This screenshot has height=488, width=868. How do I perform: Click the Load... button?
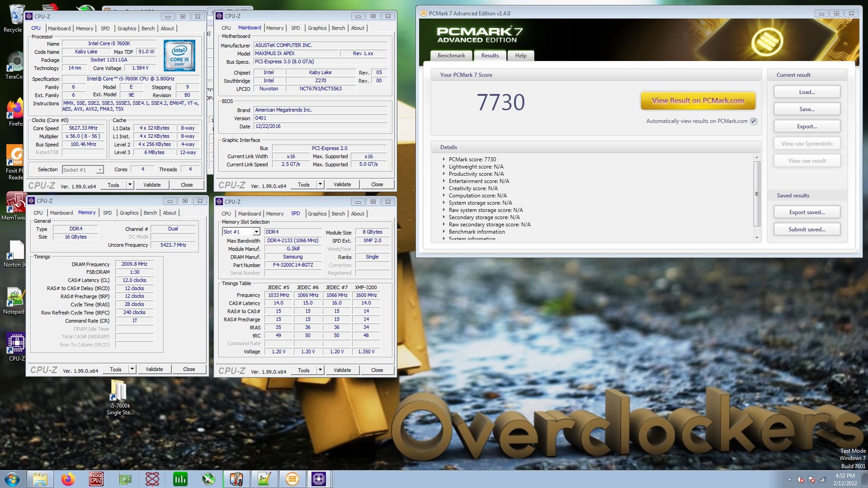tap(807, 92)
